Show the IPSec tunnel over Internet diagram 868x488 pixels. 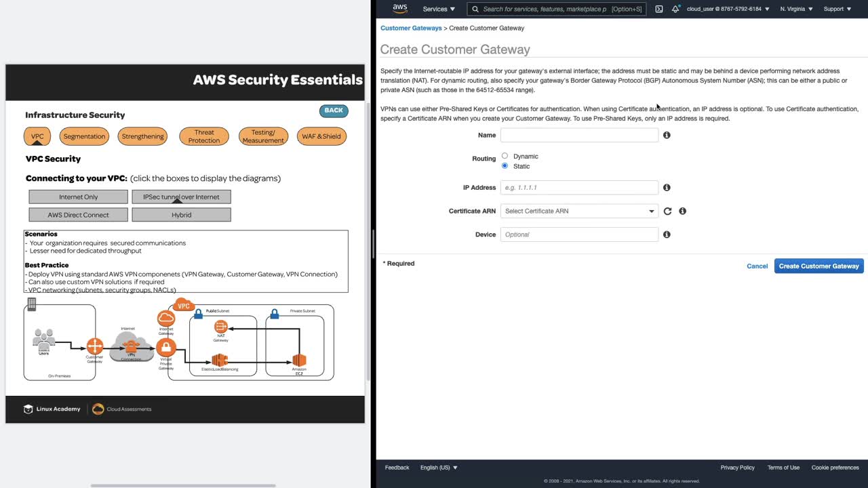(182, 197)
